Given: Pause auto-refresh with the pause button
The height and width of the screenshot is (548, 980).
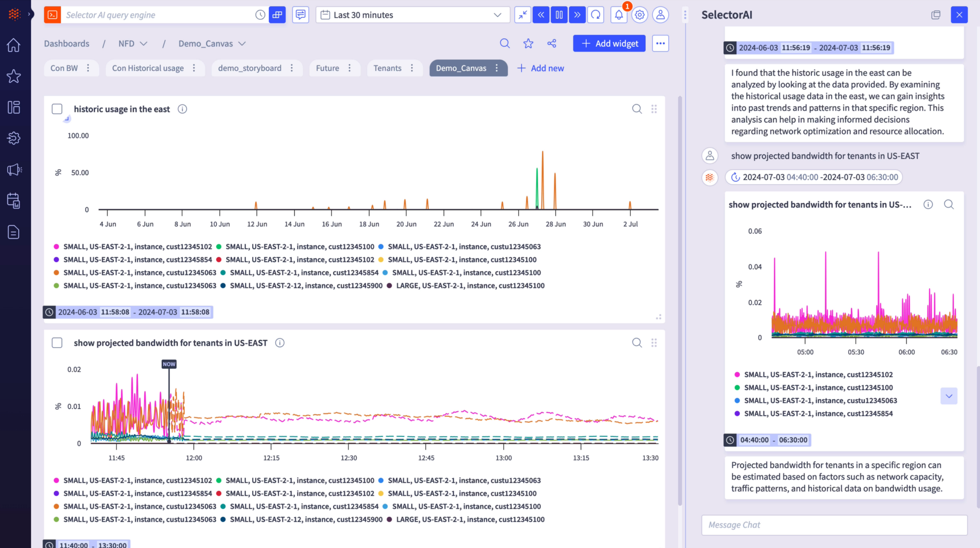Looking at the screenshot, I should pos(559,15).
